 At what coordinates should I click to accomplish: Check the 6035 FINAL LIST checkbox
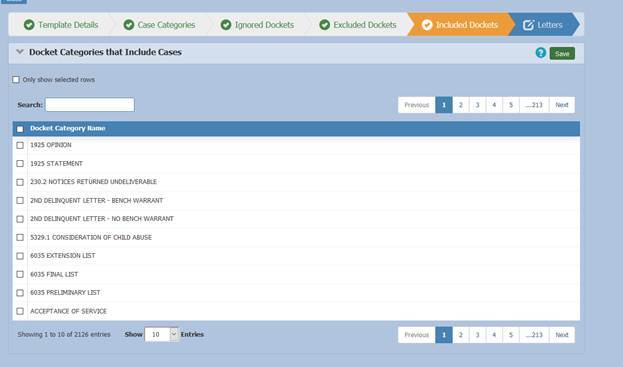pos(20,274)
